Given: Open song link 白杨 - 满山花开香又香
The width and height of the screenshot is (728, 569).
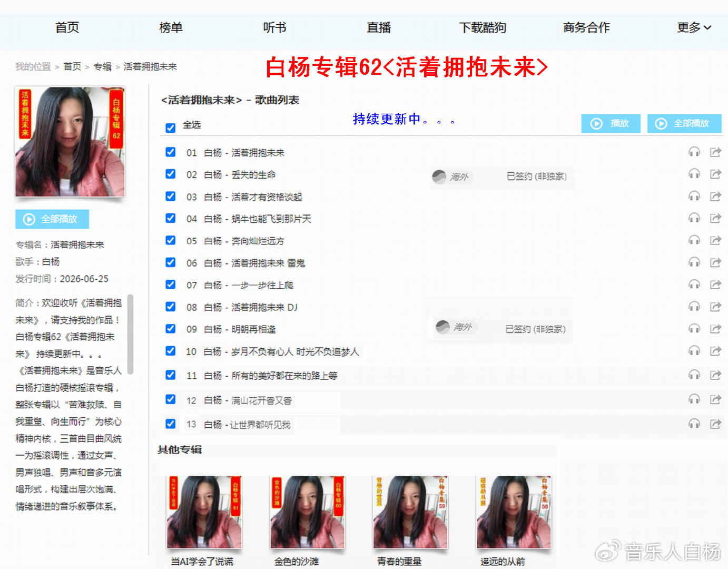Looking at the screenshot, I should point(248,400).
